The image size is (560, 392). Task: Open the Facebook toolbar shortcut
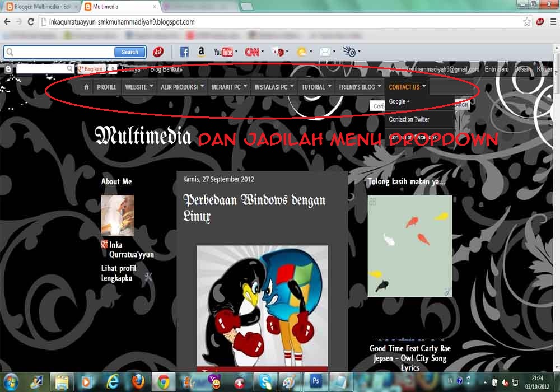point(184,52)
